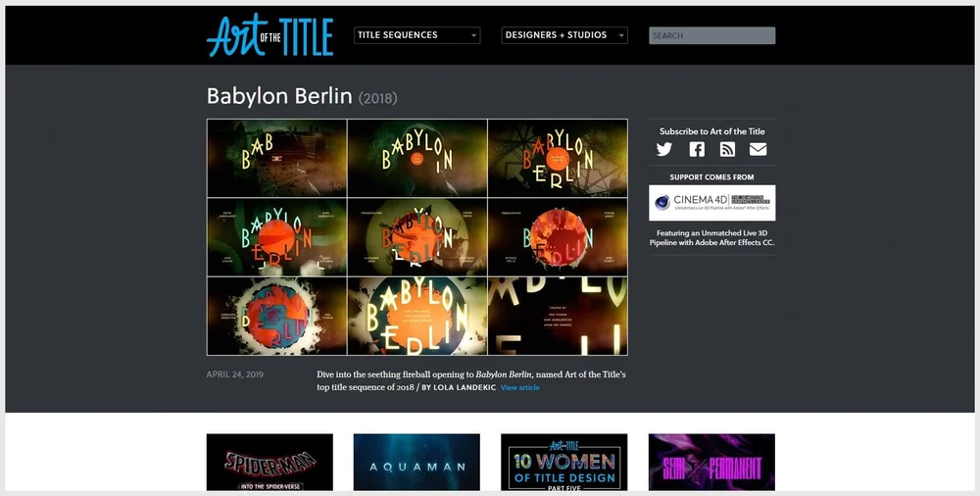
Task: Open the 10 Women of Title Design thumbnail
Action: (x=564, y=463)
